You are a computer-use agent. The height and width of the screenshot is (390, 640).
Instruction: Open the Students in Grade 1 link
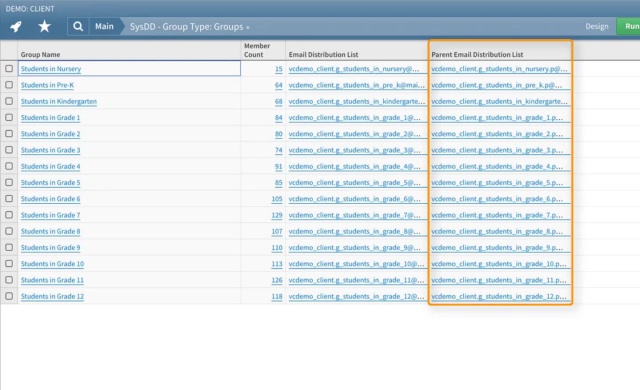pyautogui.click(x=51, y=118)
